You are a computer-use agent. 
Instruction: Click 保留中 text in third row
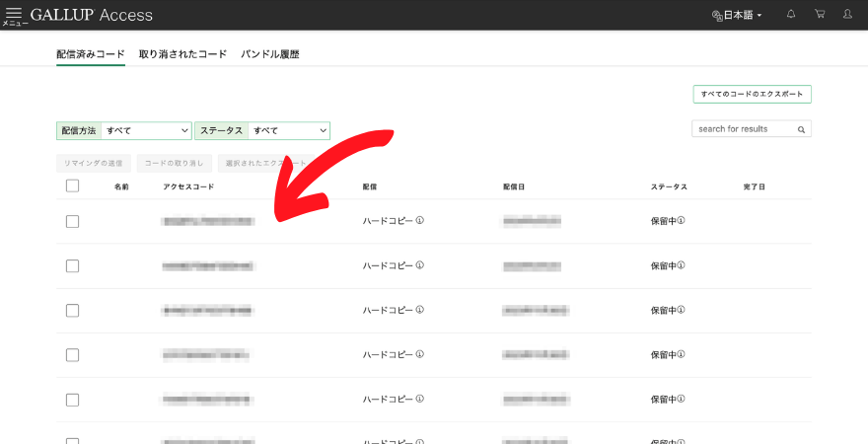pyautogui.click(x=664, y=310)
